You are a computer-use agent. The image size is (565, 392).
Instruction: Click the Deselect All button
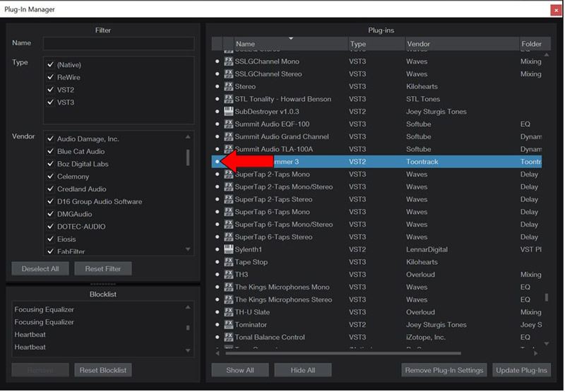40,269
